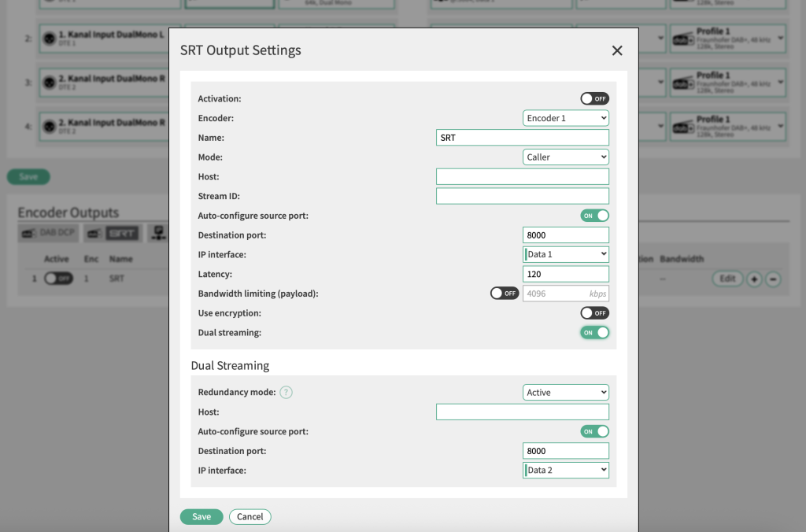Toggle Active switch for SRT output row
This screenshot has width=806, height=532.
(58, 279)
